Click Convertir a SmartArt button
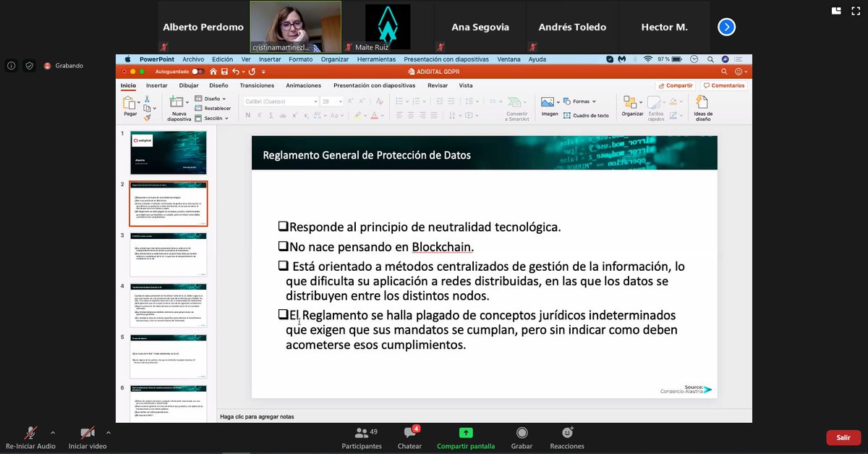The height and width of the screenshot is (454, 868). (x=516, y=109)
